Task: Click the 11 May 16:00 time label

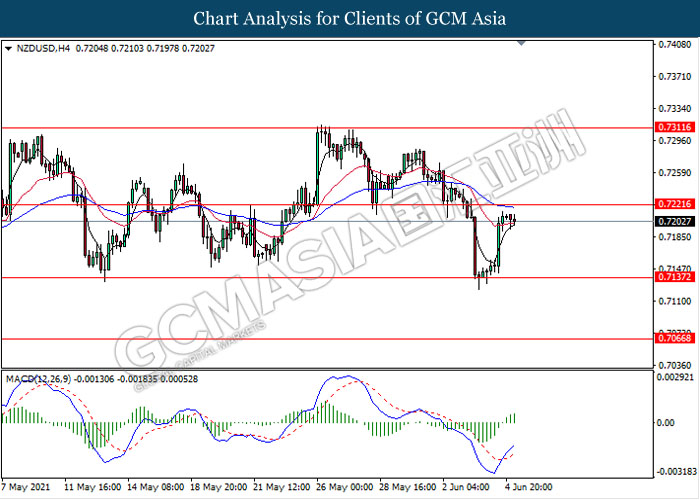Action: pos(92,487)
